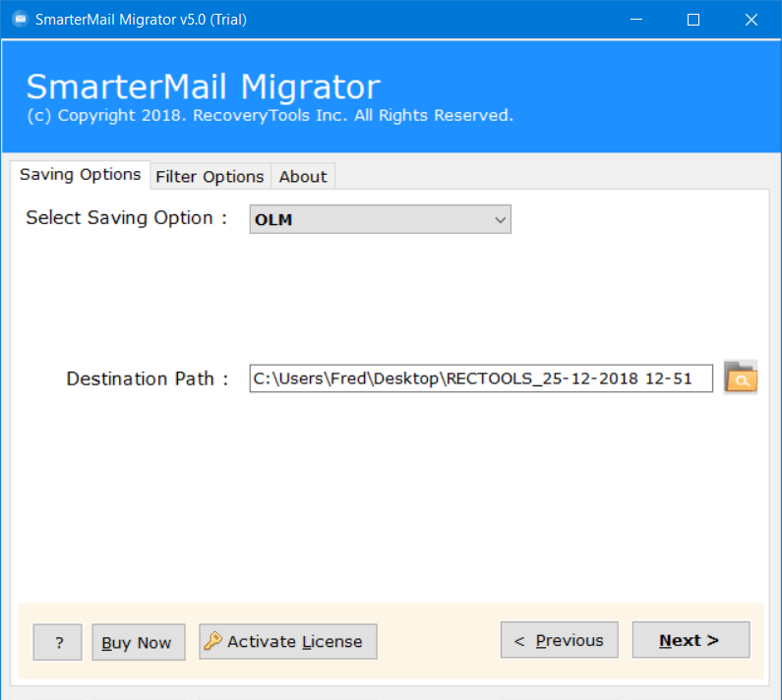
Task: Click the copyright RecoveryTools Inc. text
Action: click(x=270, y=116)
